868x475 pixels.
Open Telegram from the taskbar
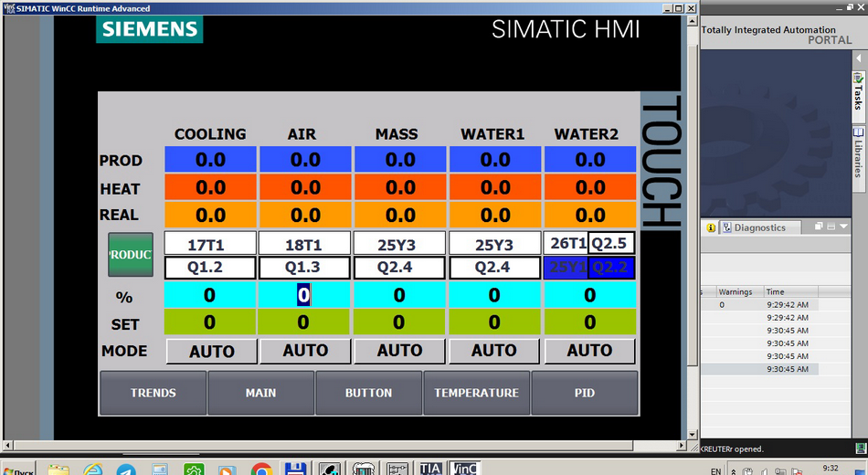[126, 470]
